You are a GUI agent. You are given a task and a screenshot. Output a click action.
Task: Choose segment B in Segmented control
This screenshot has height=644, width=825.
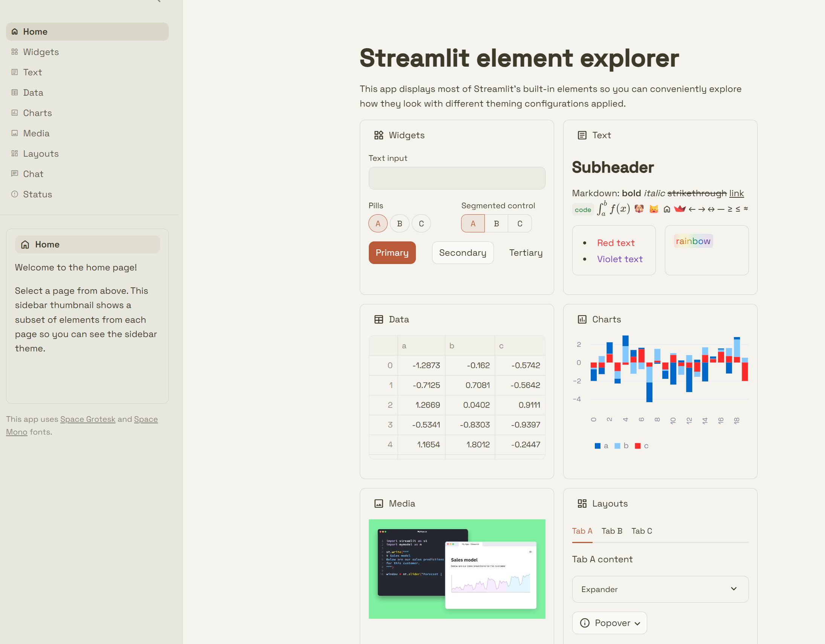(496, 224)
